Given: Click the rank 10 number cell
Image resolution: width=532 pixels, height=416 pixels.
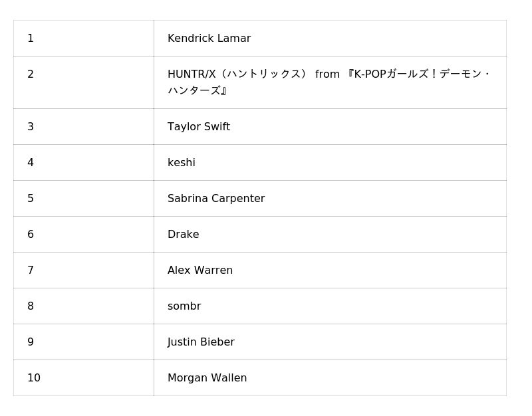Looking at the screenshot, I should (34, 378).
